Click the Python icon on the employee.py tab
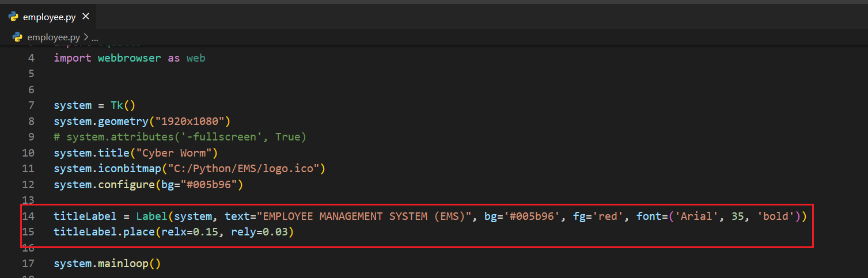This screenshot has width=868, height=278. tap(13, 17)
